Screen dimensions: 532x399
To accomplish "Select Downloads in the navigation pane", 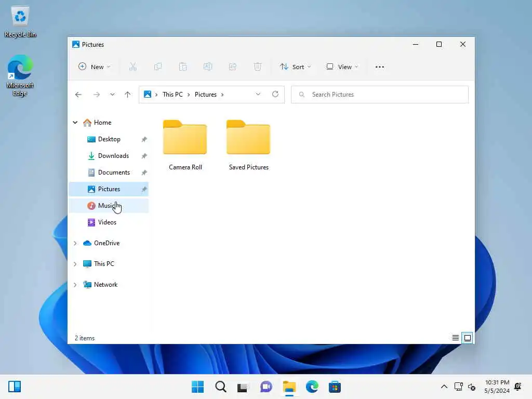I will [x=109, y=156].
